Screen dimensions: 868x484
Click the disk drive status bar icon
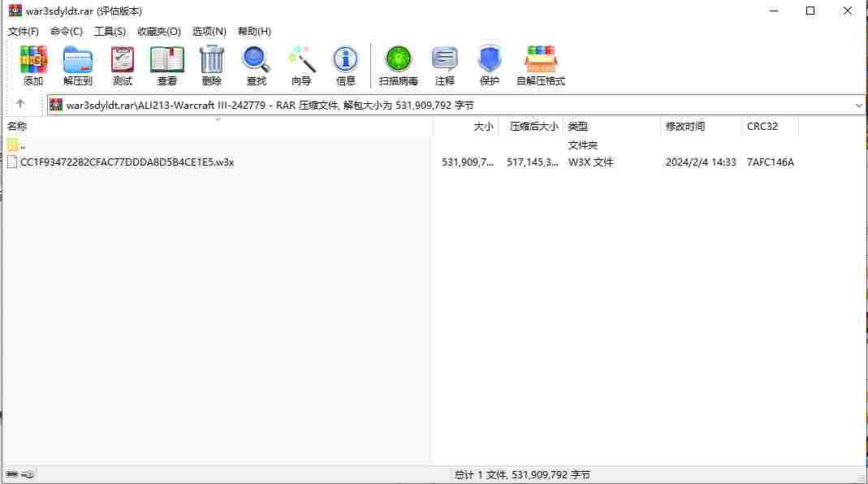click(11, 474)
